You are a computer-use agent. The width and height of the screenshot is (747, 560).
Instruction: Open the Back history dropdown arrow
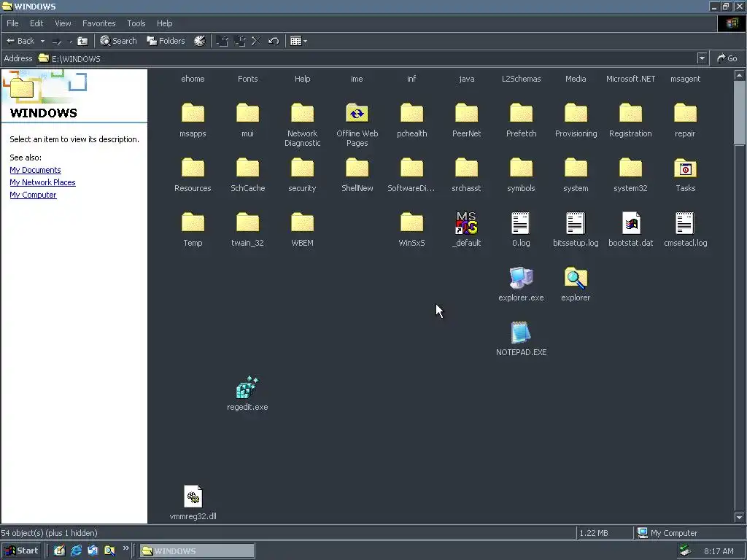[x=42, y=41]
